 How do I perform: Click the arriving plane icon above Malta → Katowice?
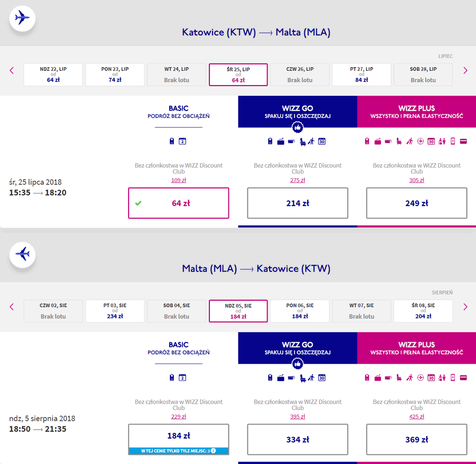click(22, 254)
